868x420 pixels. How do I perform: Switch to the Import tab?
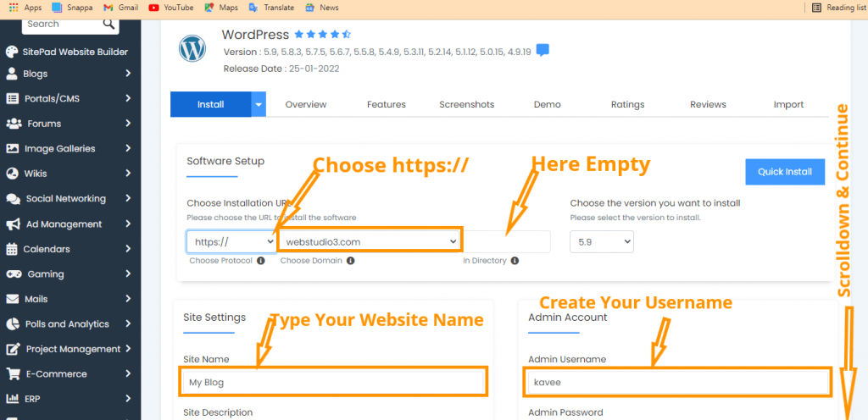click(x=789, y=104)
